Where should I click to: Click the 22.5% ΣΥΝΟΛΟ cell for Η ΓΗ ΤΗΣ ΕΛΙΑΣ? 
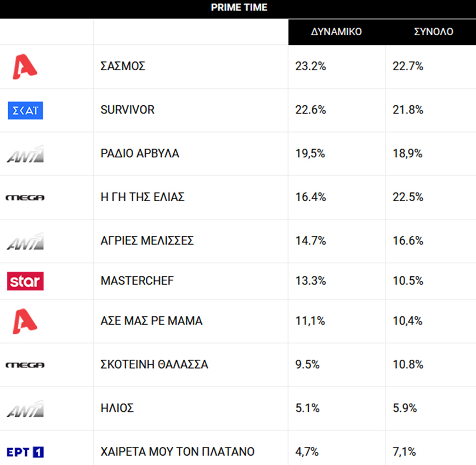point(408,197)
